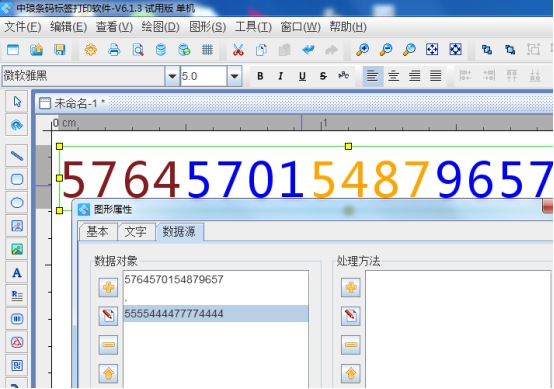Save the label with the floppy disk icon
Screen dimensions: 554x389
coord(60,49)
